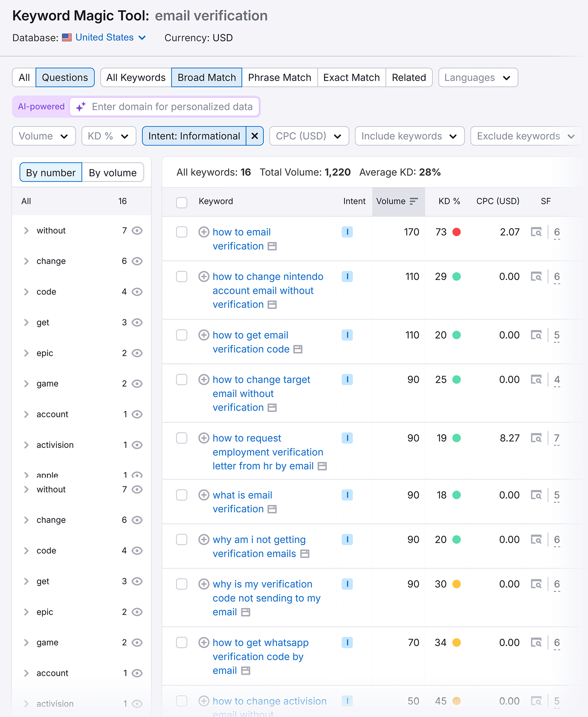
Task: Click the Volume column sort icon
Action: point(414,201)
